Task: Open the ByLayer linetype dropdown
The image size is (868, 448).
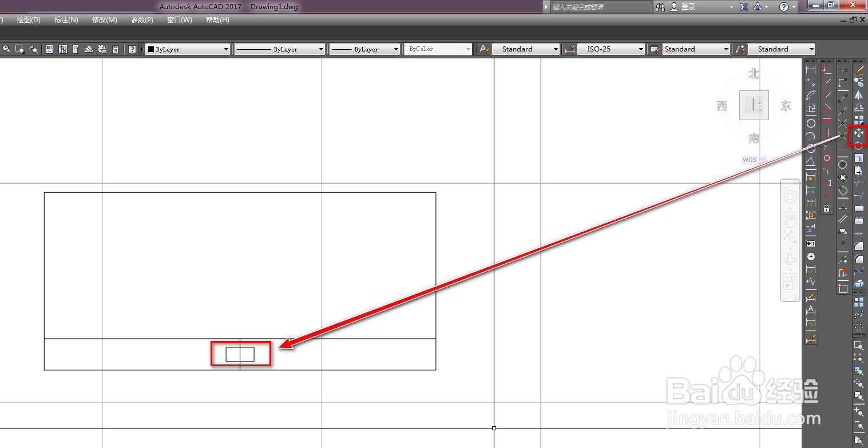Action: pyautogui.click(x=280, y=49)
